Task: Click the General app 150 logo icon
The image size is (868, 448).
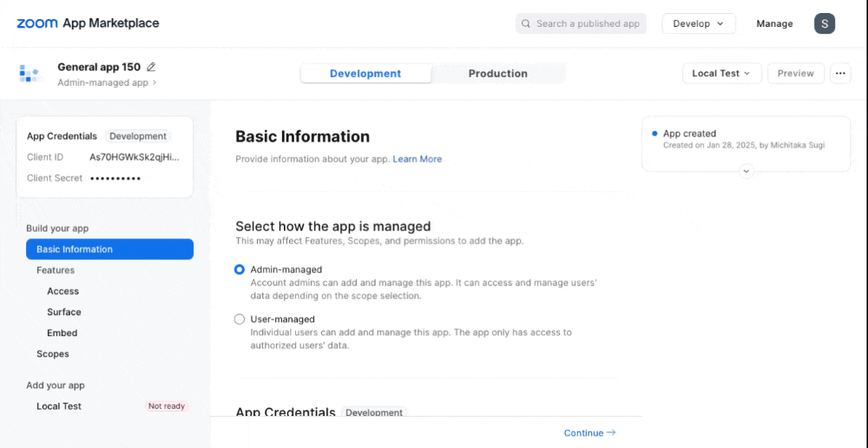Action: coord(31,74)
